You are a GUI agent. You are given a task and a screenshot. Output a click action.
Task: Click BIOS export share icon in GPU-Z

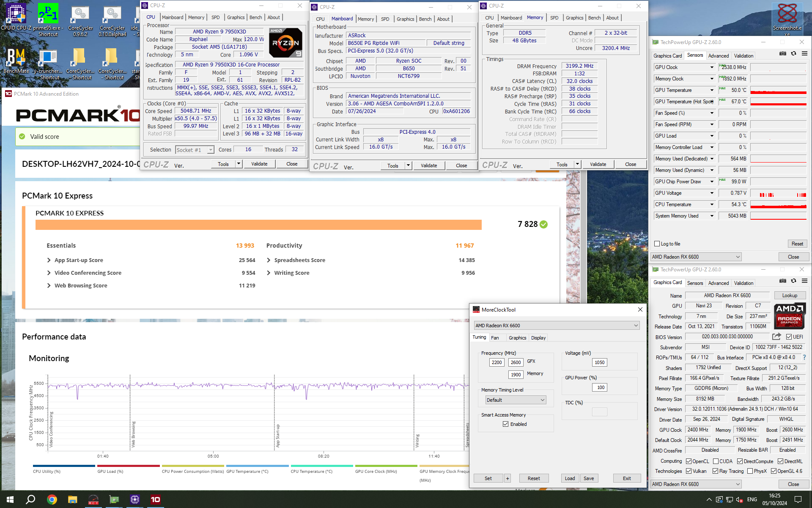(776, 337)
